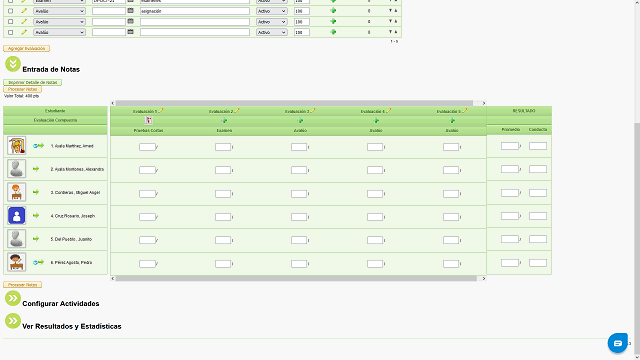Tick the checkbox of the last evaluation row

[11, 32]
